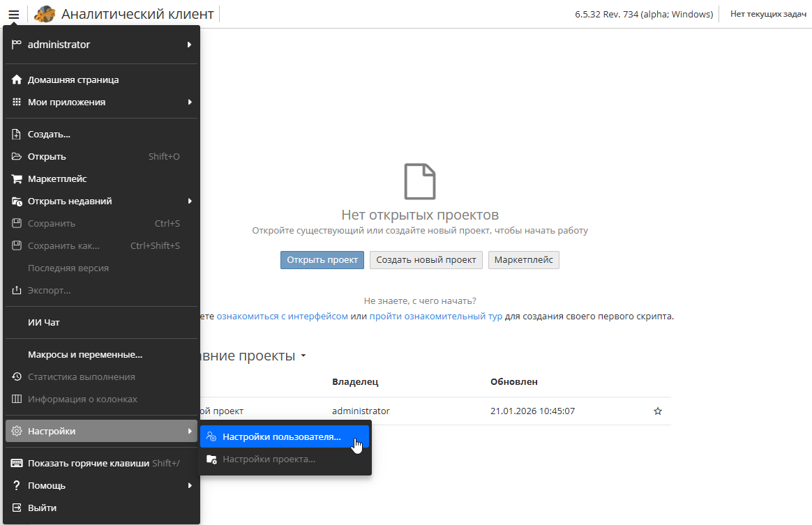Click the keyboard icon beside Показать горячие клавиши
Screen dimensions: 812x525
[16, 463]
